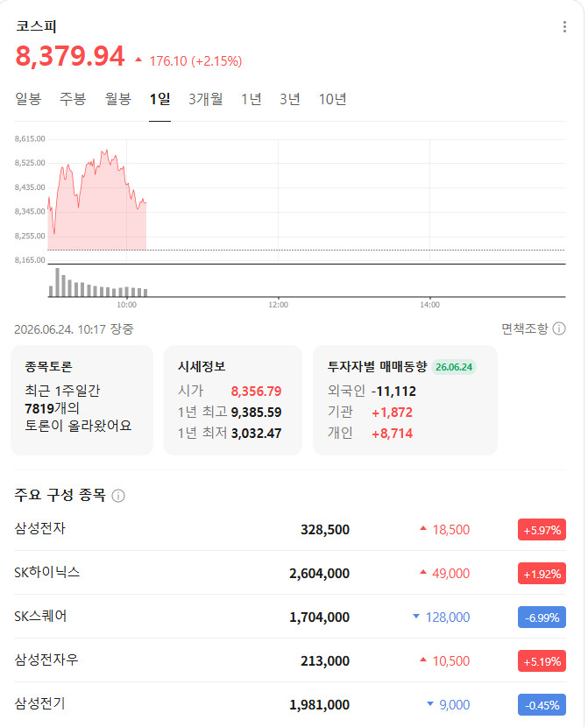Click the 10:00 marker on chart axis
This screenshot has height=727, width=588.
(x=126, y=305)
